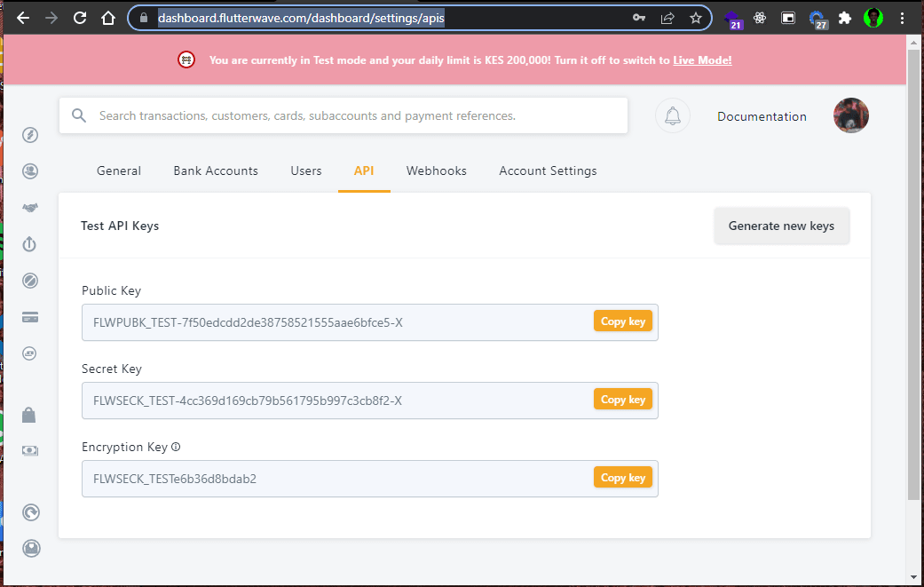Open the user profile avatar menu

tap(851, 115)
